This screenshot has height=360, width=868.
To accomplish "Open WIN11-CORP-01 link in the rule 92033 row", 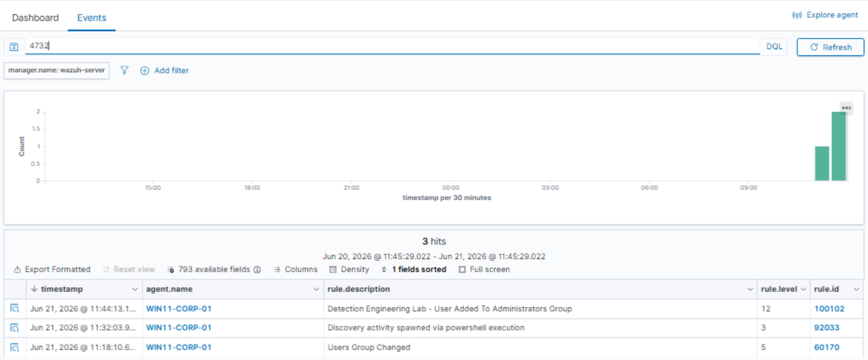I will point(179,328).
